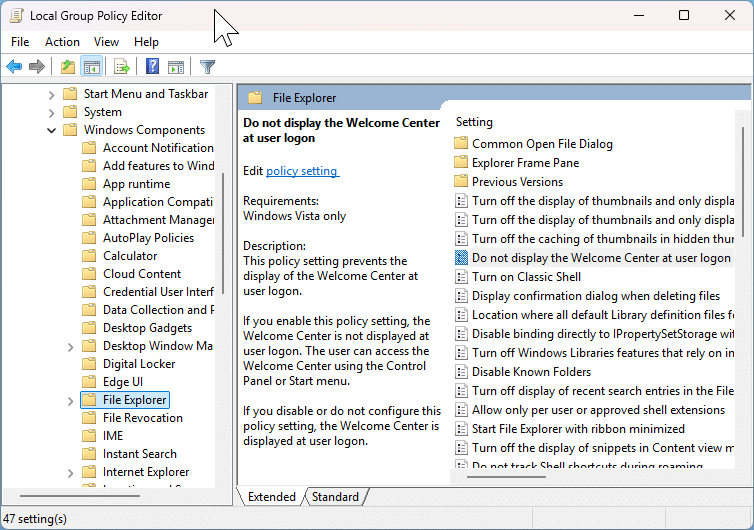Open the Previous Versions folder

517,182
